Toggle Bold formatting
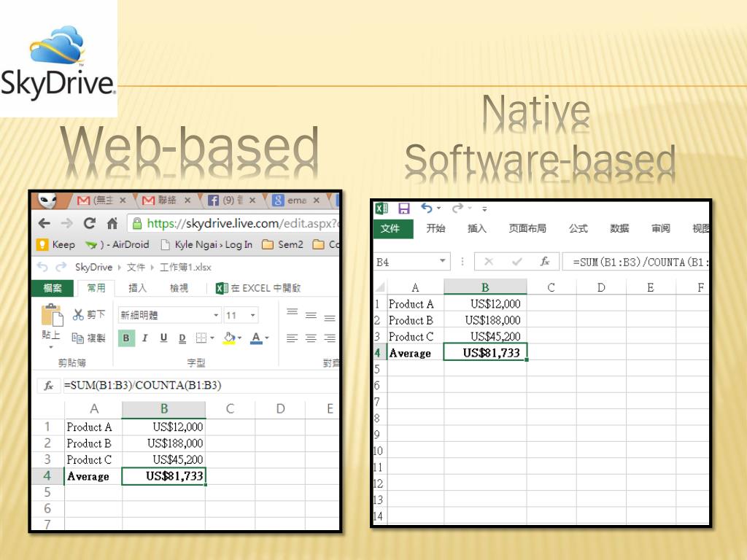Viewport: 747px width, 560px height. (126, 338)
